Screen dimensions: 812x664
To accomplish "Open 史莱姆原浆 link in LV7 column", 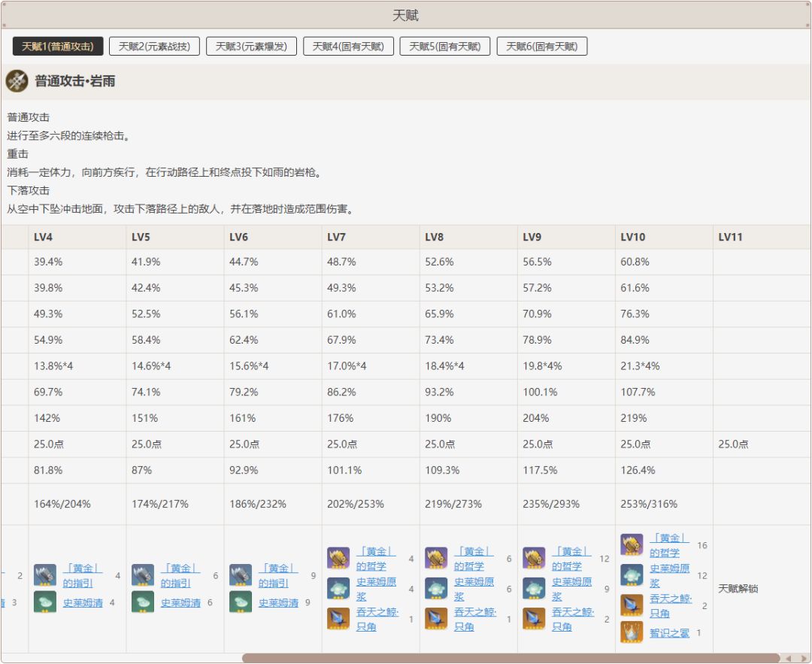I will pos(377,589).
